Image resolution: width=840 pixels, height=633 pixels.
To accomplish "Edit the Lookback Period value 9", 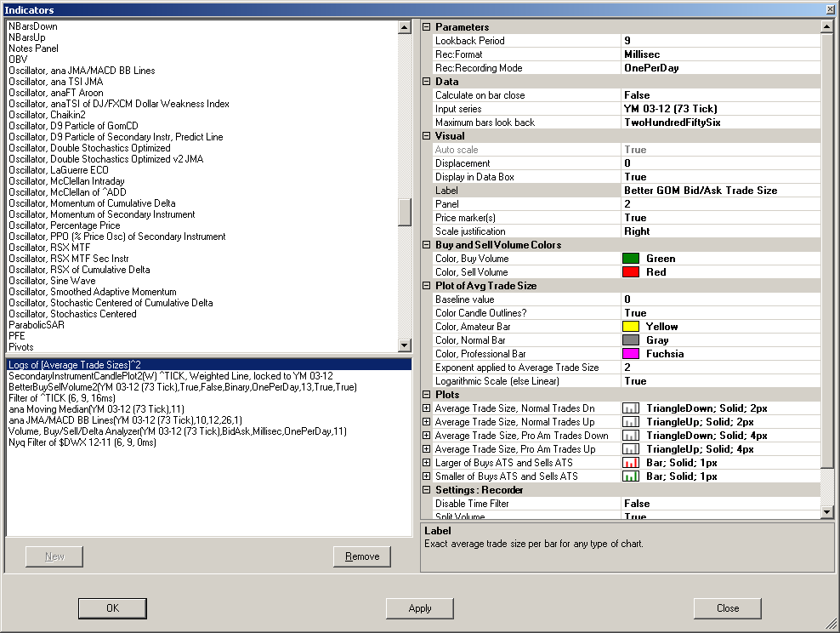I will pyautogui.click(x=720, y=41).
